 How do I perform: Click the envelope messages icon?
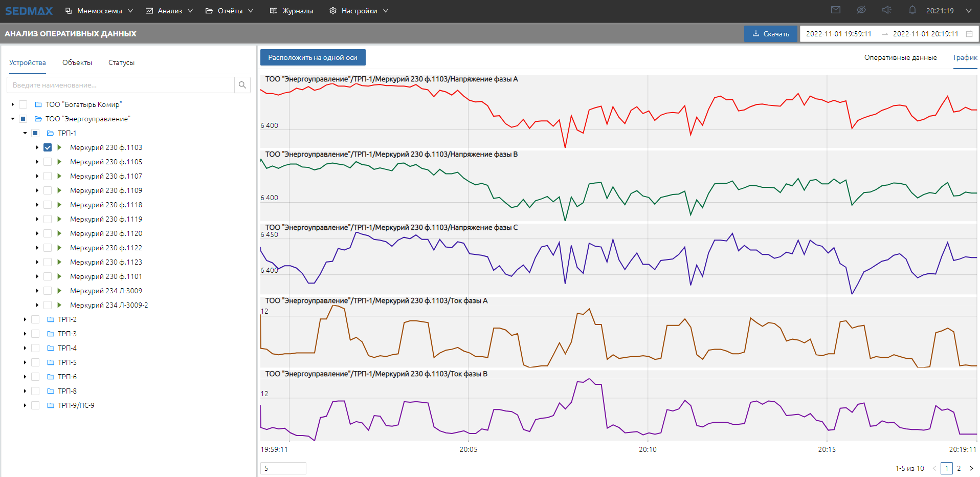[x=836, y=10]
